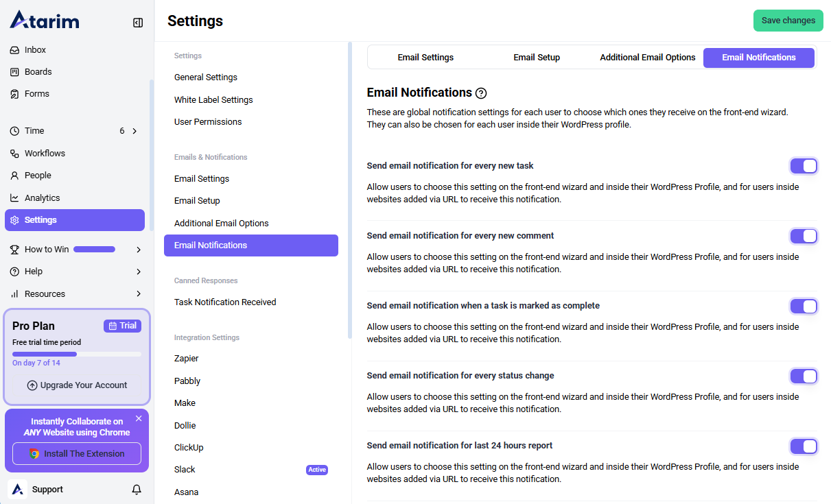Viewport: 831px width, 504px height.
Task: Collapse the left sidebar panel icon
Action: pyautogui.click(x=138, y=23)
